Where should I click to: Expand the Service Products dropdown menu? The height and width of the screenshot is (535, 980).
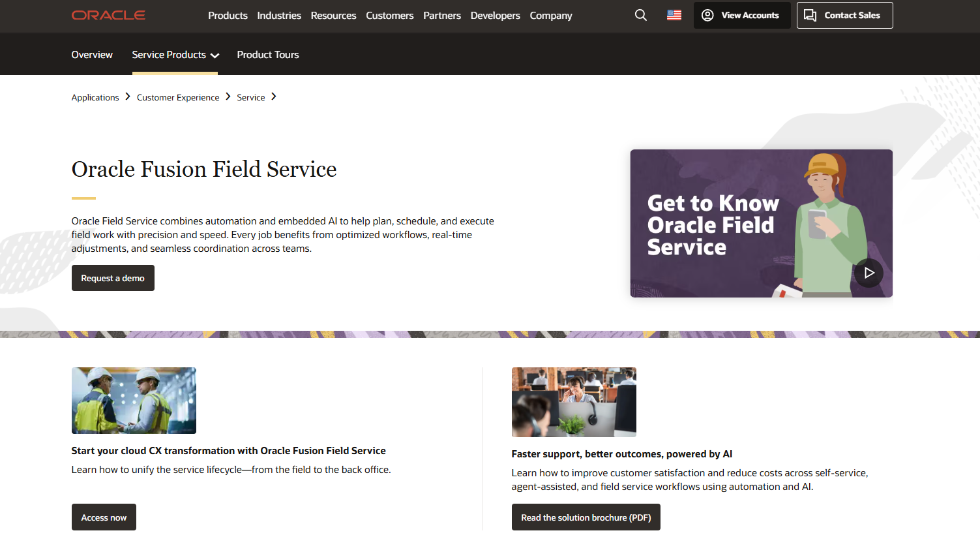coord(174,55)
